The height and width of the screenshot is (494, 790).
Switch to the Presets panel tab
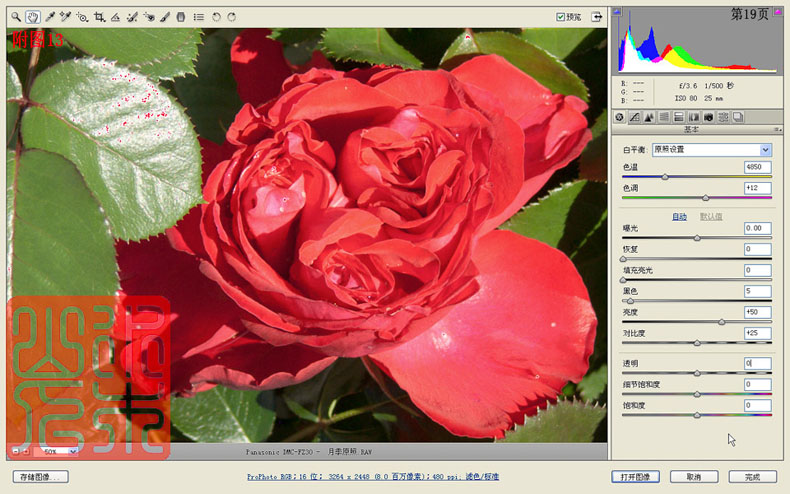(723, 117)
